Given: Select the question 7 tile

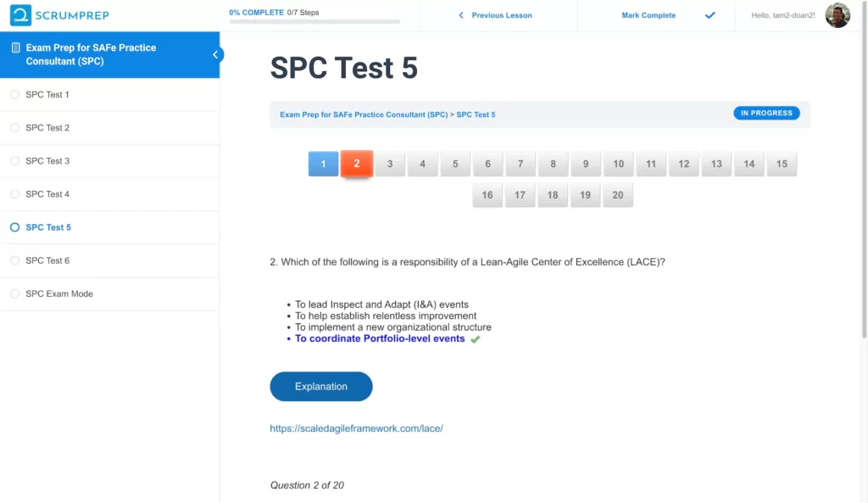Looking at the screenshot, I should click(x=520, y=164).
